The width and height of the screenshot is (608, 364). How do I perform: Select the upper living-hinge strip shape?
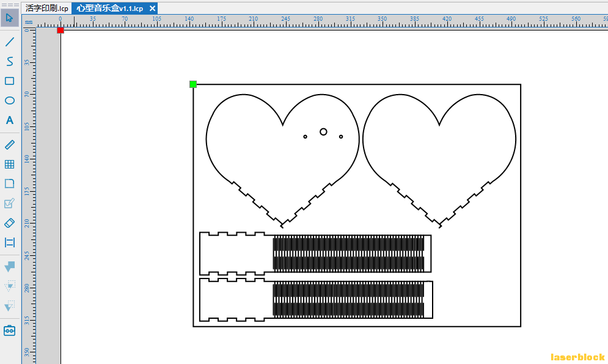pos(315,253)
